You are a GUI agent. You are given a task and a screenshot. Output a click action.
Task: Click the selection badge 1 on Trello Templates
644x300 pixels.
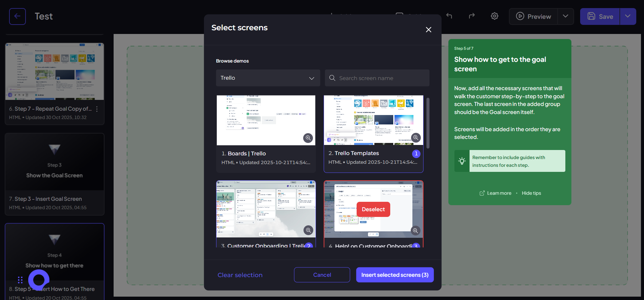tap(416, 154)
